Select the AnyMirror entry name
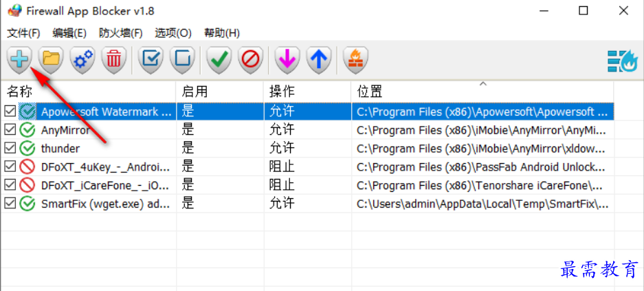This screenshot has width=644, height=291. [66, 130]
